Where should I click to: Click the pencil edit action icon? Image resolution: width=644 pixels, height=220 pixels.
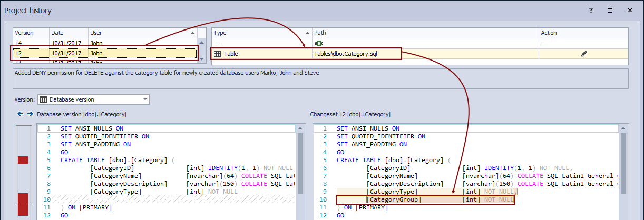coord(583,54)
